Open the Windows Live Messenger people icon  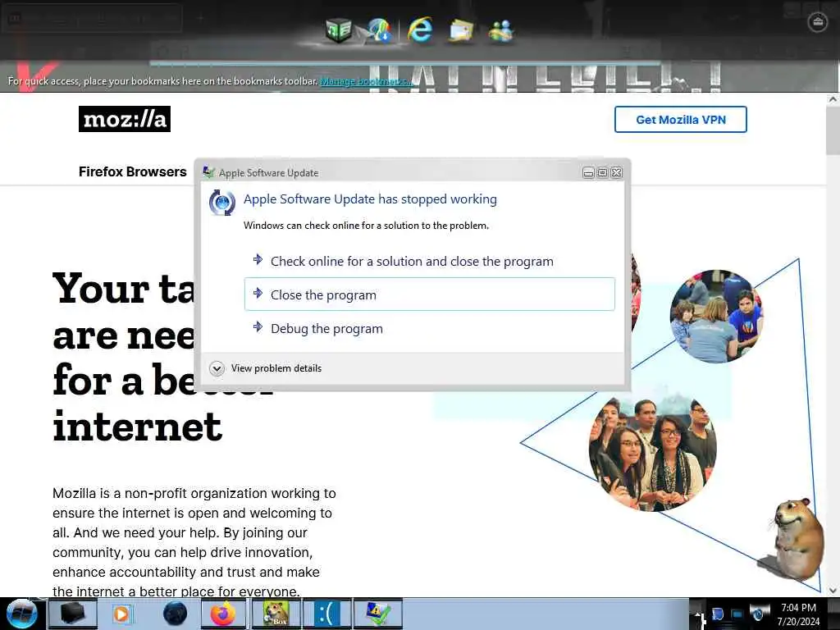click(501, 30)
